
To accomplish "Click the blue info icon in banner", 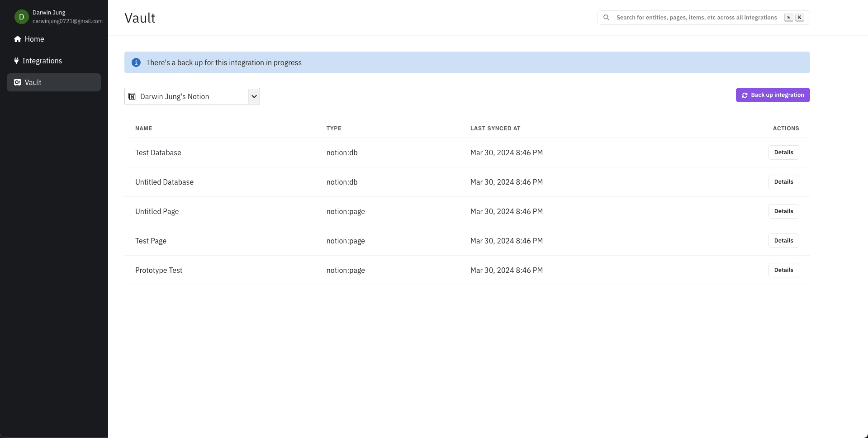I will point(136,62).
